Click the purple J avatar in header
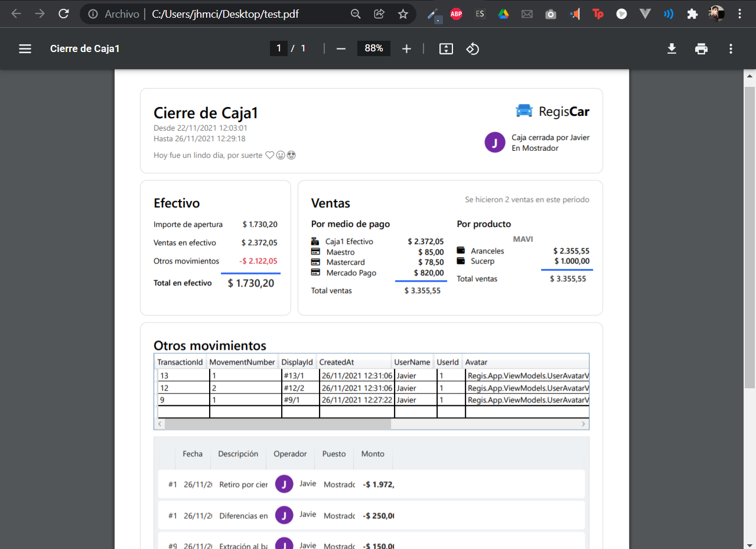Screen dimensions: 756x549 [494, 142]
